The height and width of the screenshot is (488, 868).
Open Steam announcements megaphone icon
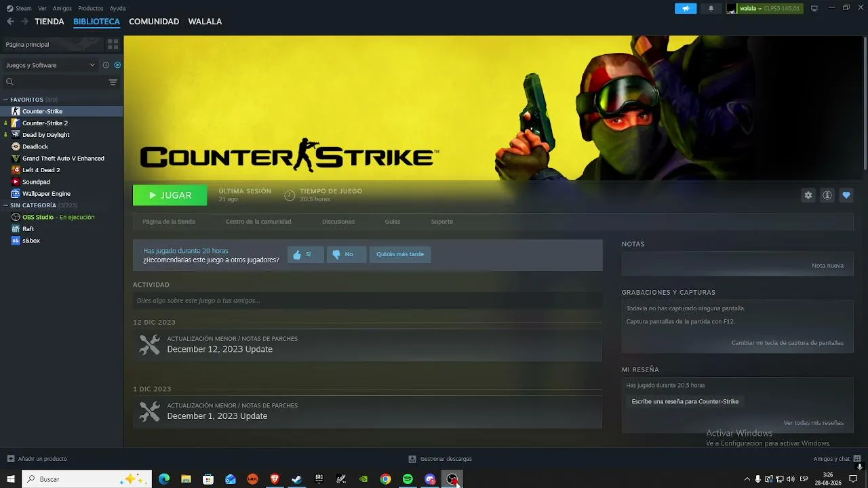(x=686, y=8)
